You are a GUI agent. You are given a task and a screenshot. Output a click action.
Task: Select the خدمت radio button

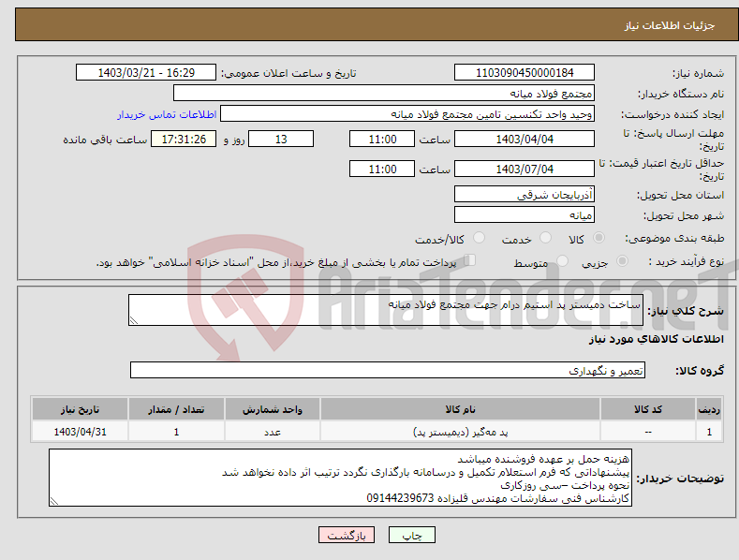[545, 238]
